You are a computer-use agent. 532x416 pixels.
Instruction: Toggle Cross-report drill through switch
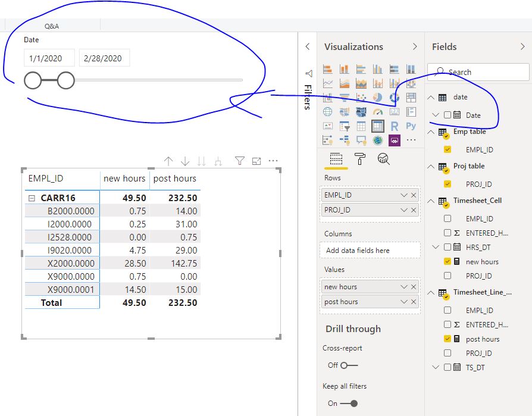point(349,365)
